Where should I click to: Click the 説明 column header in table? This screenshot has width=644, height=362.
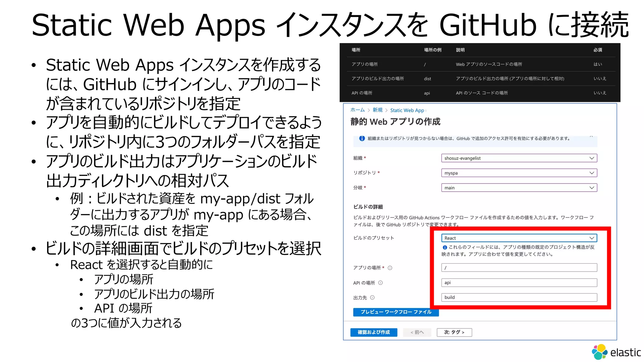click(460, 50)
